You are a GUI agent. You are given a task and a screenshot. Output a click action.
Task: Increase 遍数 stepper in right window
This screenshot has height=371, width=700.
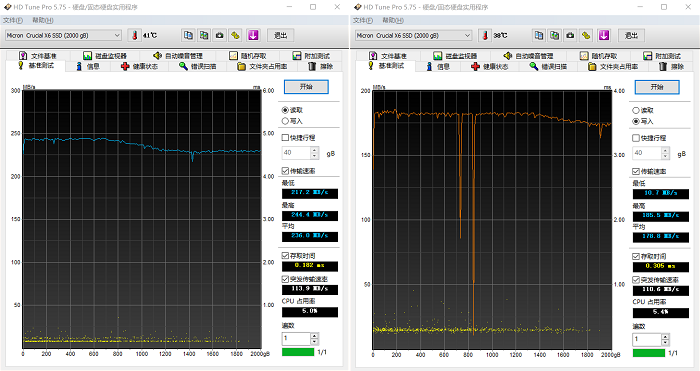[666, 337]
